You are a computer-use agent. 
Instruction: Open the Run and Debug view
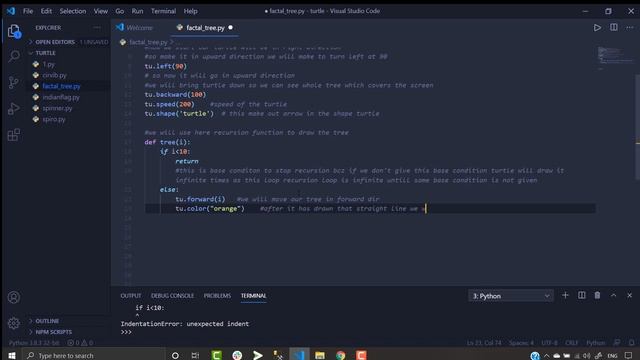[13, 109]
